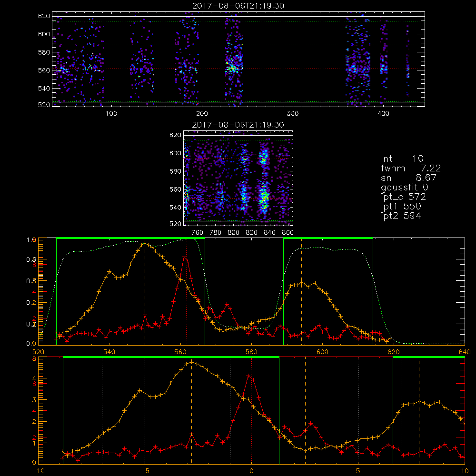
Task: Click the 'gaussfit 0' value
Action: tap(404, 187)
